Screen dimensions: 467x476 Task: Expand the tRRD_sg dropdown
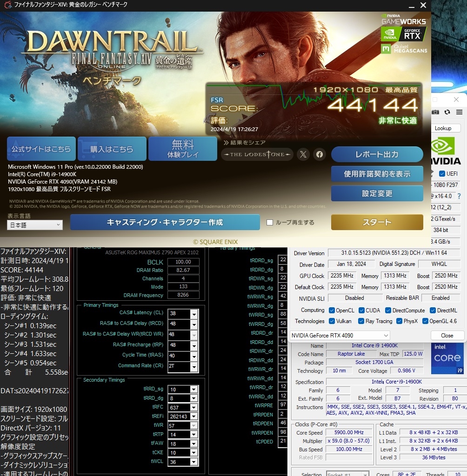pyautogui.click(x=194, y=390)
